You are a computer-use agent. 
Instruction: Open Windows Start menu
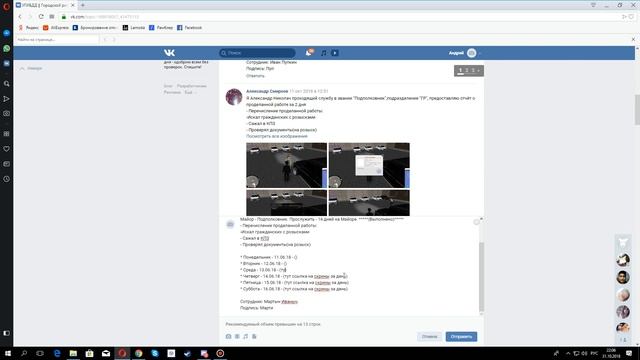coord(7,353)
